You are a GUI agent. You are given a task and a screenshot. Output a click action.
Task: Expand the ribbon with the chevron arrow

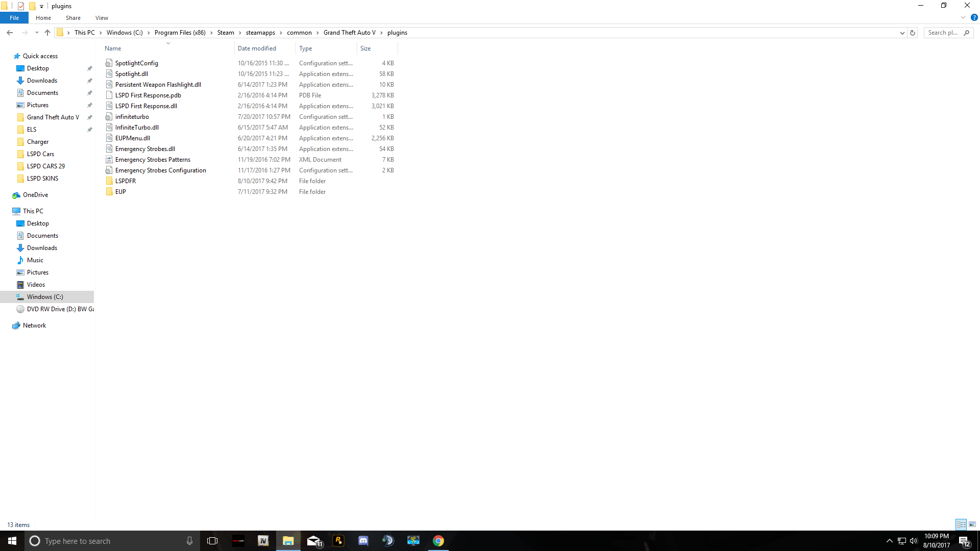pos(963,17)
